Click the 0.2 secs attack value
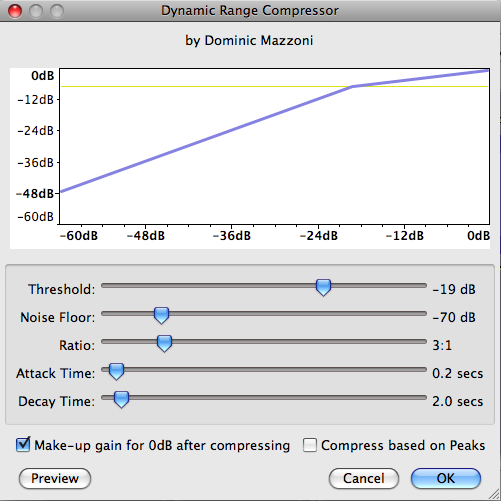Image resolution: width=501 pixels, height=501 pixels. click(x=458, y=373)
